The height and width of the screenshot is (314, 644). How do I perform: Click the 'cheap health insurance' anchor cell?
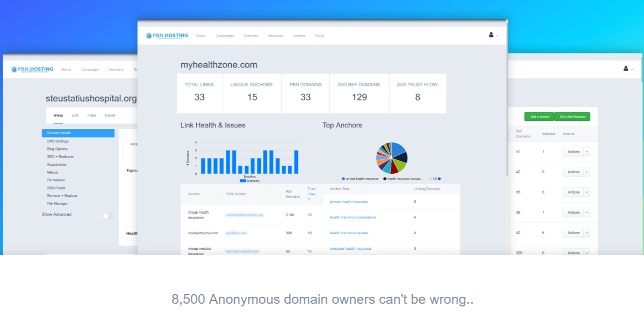click(198, 215)
